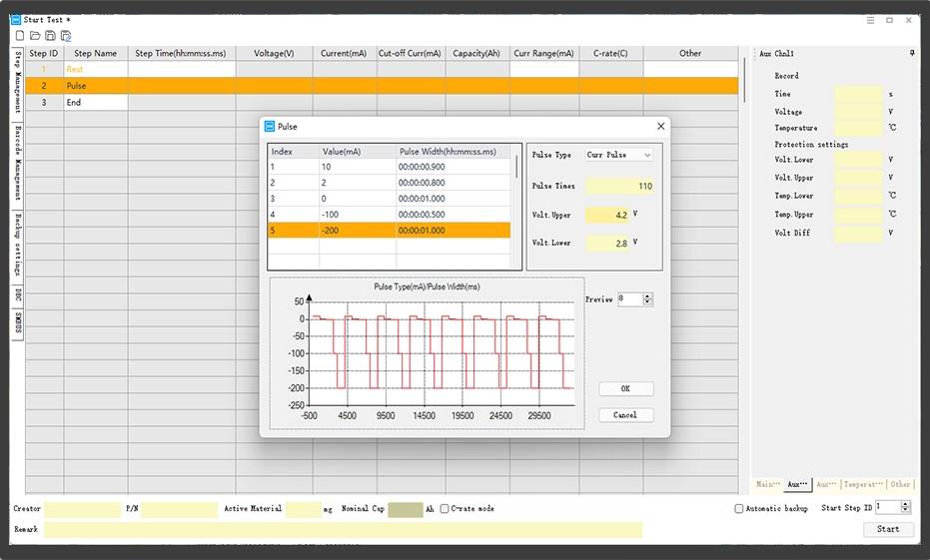Switch to the Temperat... bottom tab
930x560 pixels.
point(863,485)
